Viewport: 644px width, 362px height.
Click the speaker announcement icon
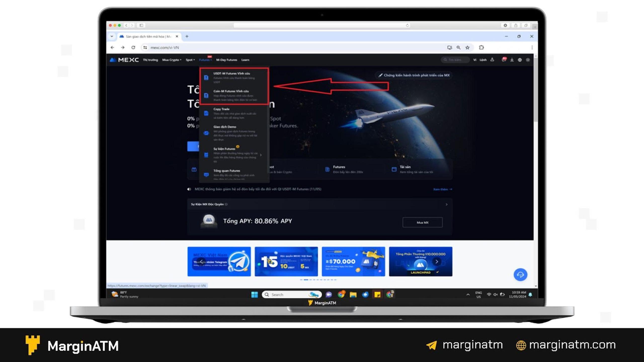(x=189, y=189)
